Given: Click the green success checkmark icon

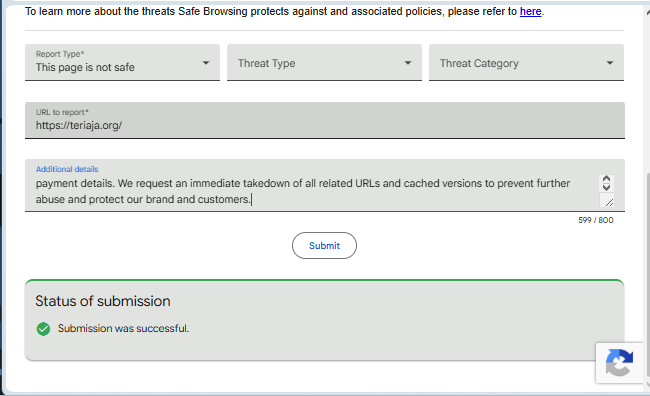Looking at the screenshot, I should tap(43, 329).
